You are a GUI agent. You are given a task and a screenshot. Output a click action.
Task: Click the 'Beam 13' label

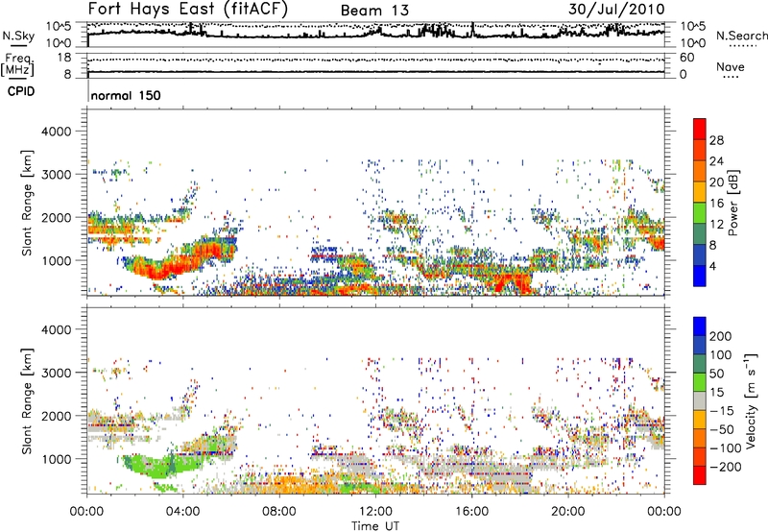pyautogui.click(x=374, y=11)
